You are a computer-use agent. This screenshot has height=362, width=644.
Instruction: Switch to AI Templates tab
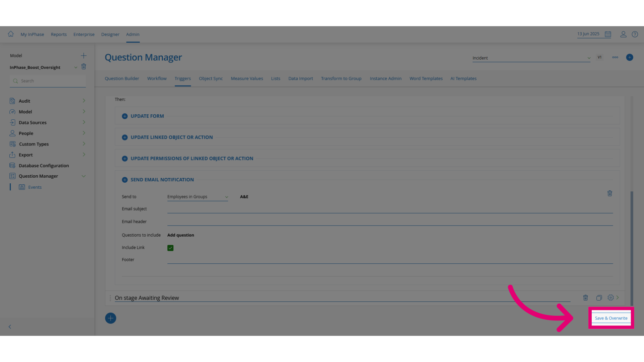point(464,78)
